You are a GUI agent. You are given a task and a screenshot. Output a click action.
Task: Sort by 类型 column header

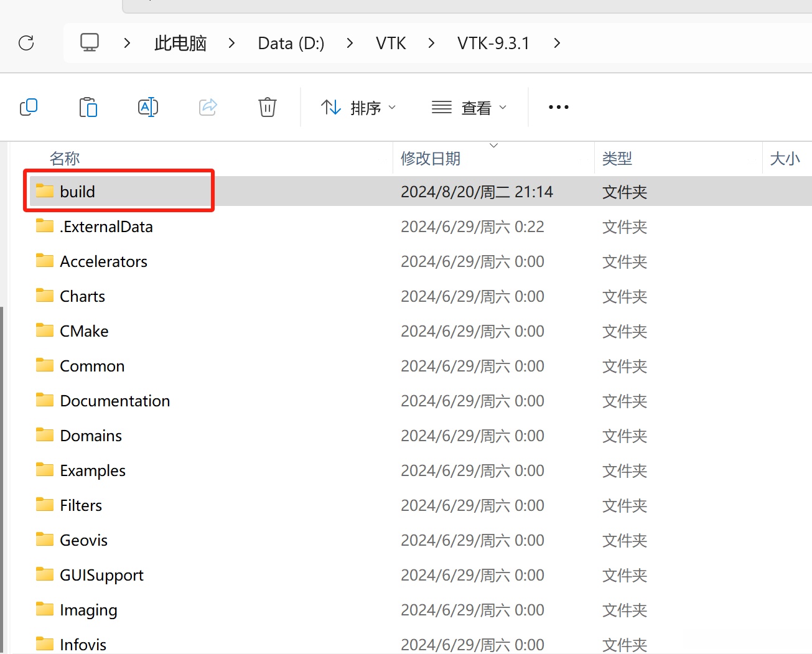(x=617, y=159)
